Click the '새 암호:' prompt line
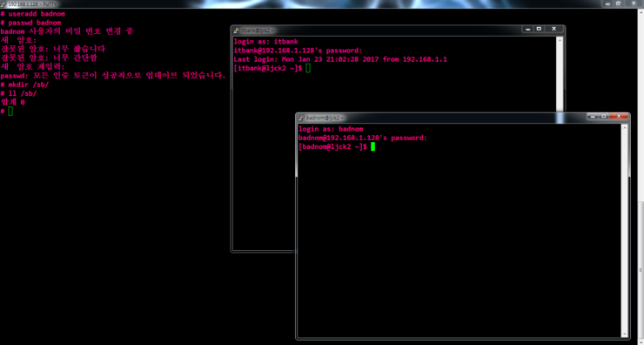The image size is (644, 345). (x=18, y=40)
